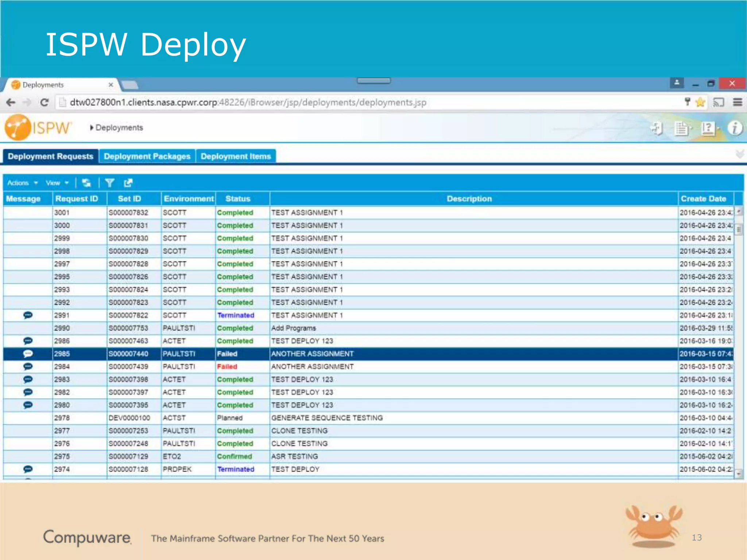Open message icon for request 2983
The image size is (747, 560).
pyautogui.click(x=28, y=379)
